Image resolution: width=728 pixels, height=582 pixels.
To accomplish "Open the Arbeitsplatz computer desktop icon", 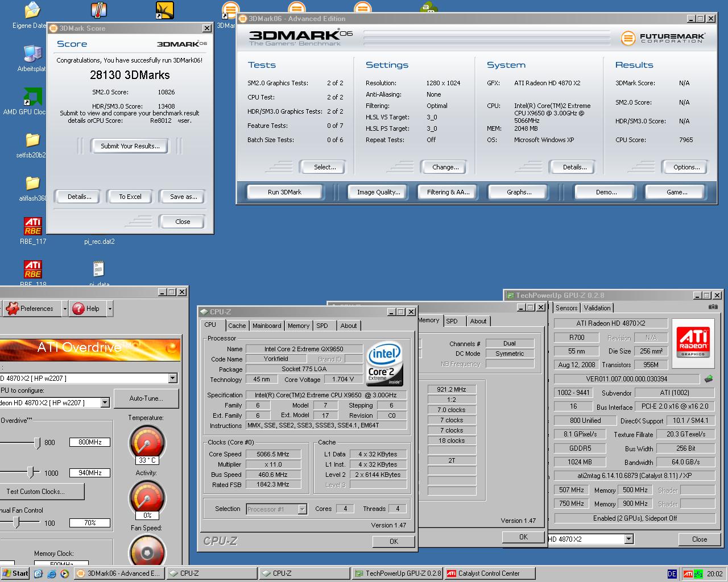I will (x=32, y=54).
